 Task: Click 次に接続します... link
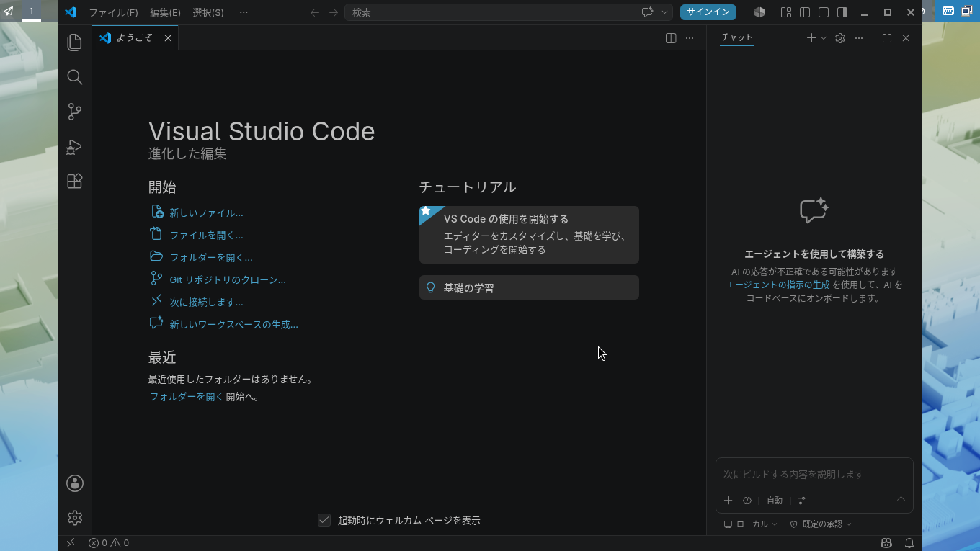point(206,303)
